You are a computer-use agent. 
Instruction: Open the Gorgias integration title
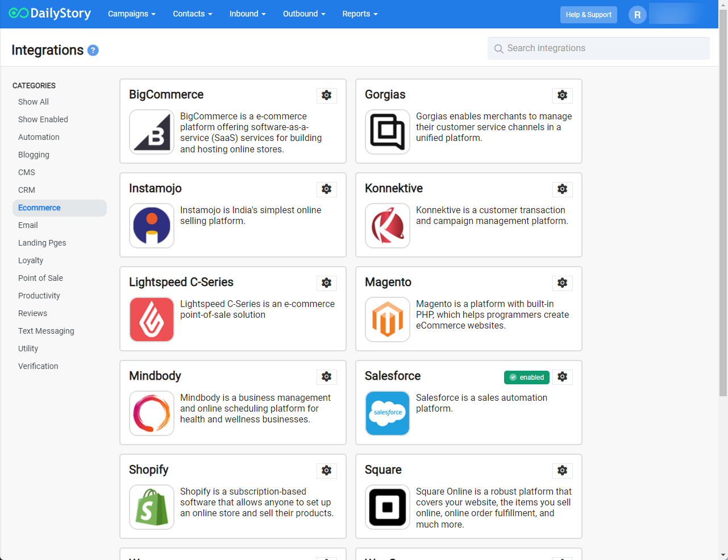point(385,95)
